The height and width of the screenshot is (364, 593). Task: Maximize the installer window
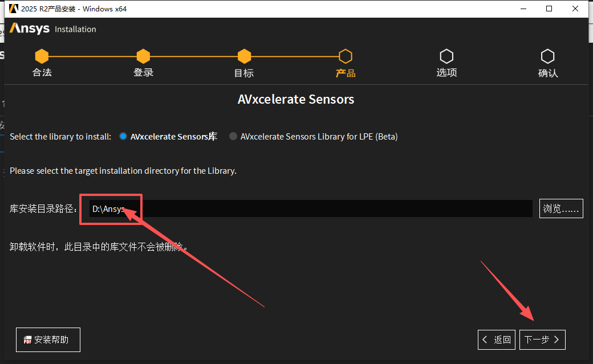549,9
